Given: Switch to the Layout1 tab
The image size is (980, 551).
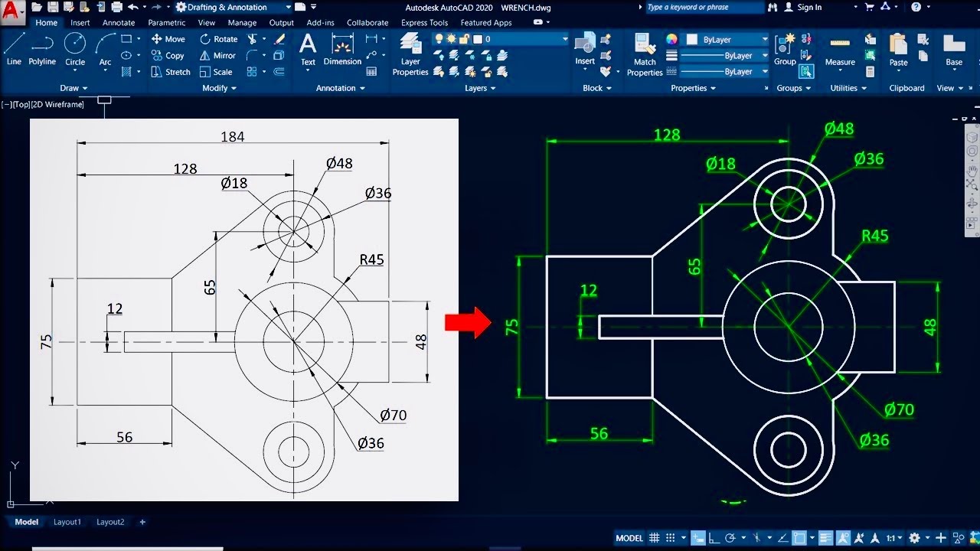Looking at the screenshot, I should pyautogui.click(x=67, y=522).
